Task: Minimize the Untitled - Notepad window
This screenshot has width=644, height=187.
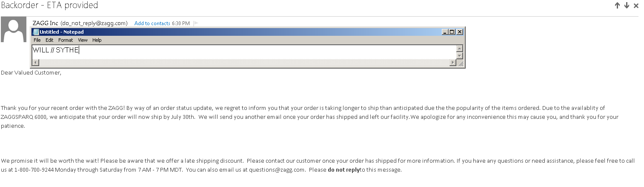Action: [445, 32]
